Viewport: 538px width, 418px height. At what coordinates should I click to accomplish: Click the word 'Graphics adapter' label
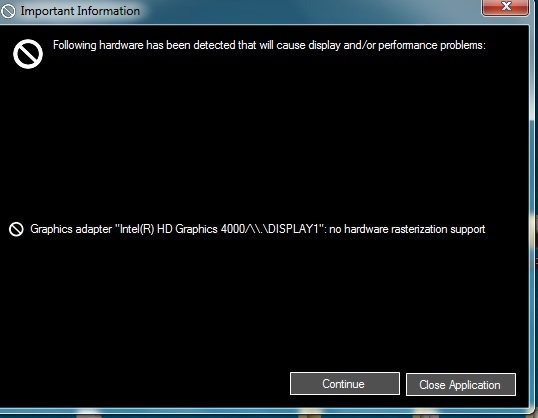71,229
